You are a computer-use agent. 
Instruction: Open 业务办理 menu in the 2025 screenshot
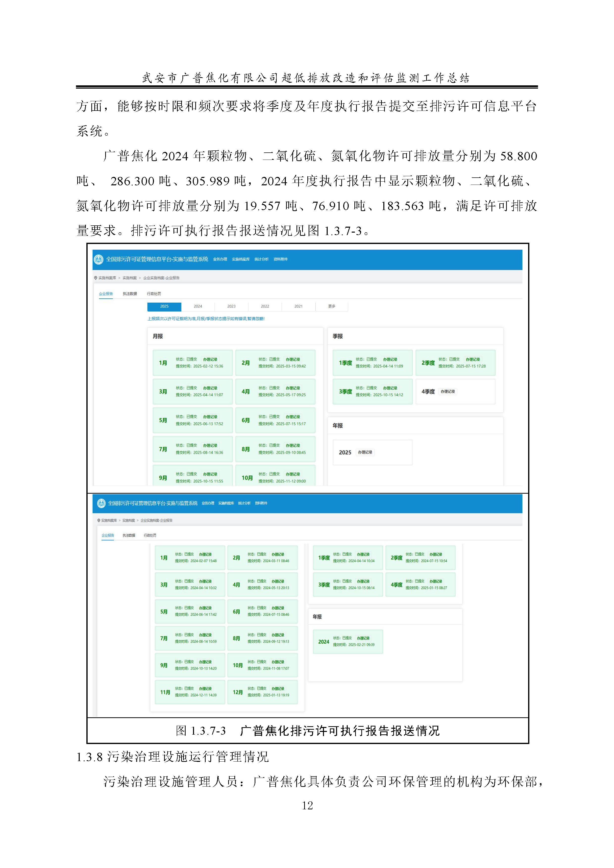tap(220, 259)
